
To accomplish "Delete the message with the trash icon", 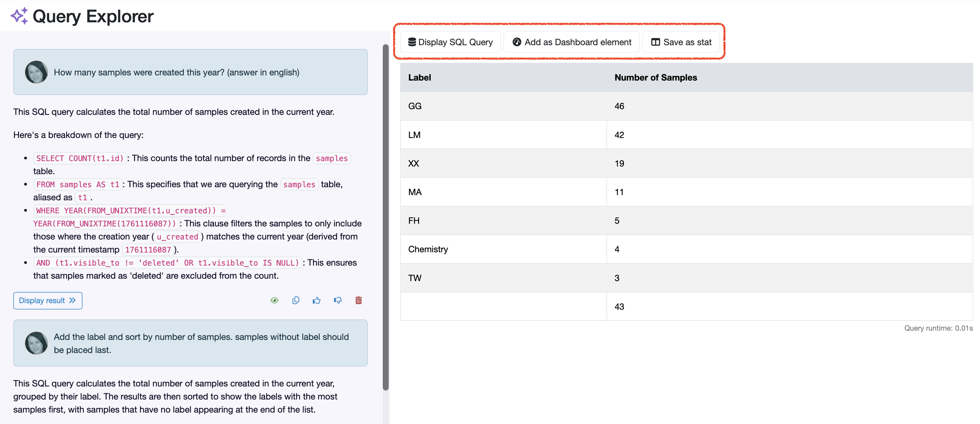I will (x=358, y=300).
